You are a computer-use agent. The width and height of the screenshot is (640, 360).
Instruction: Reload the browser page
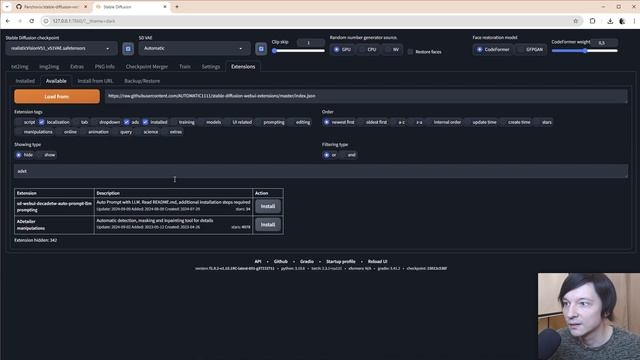point(32,21)
